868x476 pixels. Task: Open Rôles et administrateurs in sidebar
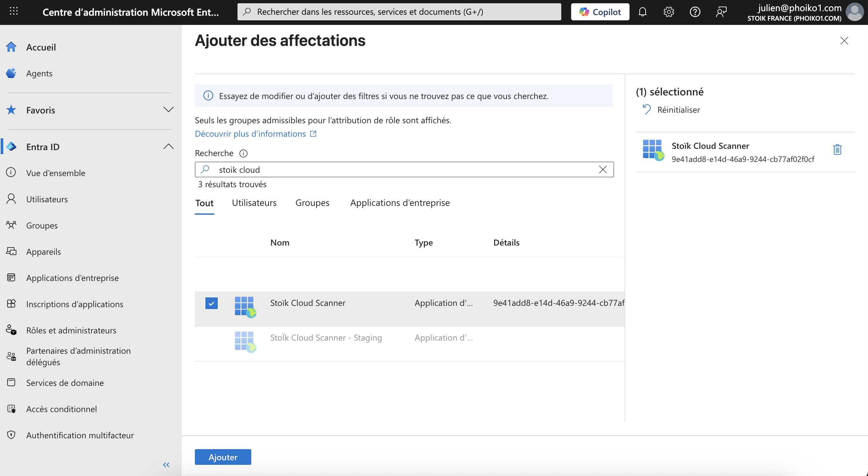(71, 330)
